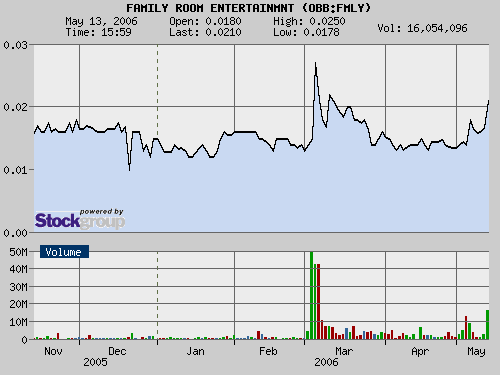Click the 'Low: 0.0178' value
This screenshot has width=500, height=375.
pos(306,32)
